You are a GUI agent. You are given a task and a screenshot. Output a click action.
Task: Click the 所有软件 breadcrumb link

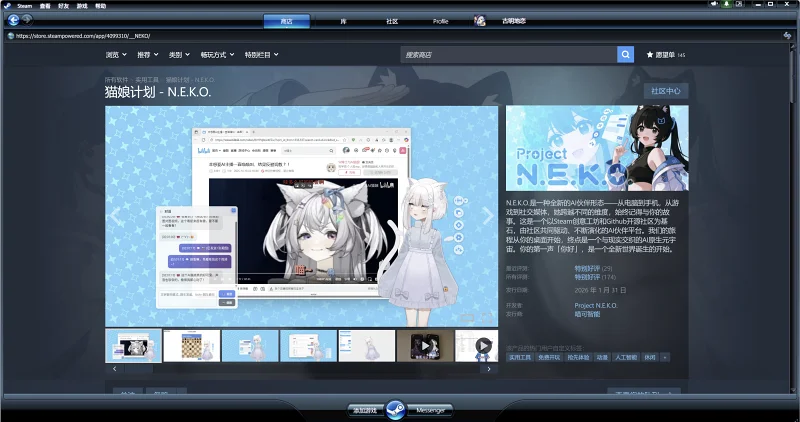tap(116, 80)
